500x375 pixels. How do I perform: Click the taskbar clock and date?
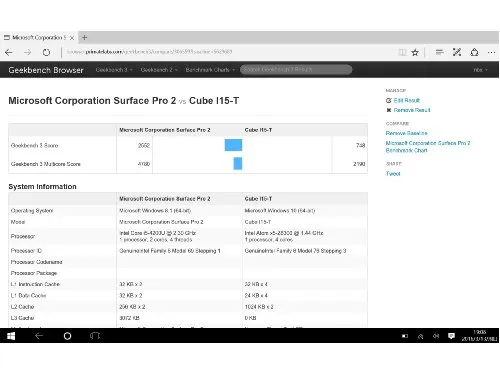coord(479,336)
